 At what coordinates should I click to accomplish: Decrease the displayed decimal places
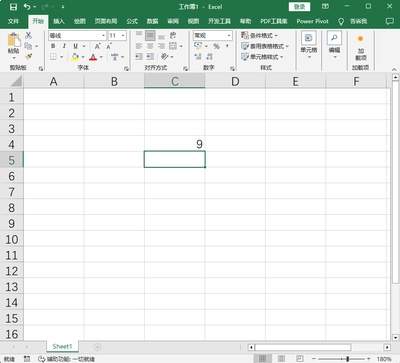coord(209,57)
